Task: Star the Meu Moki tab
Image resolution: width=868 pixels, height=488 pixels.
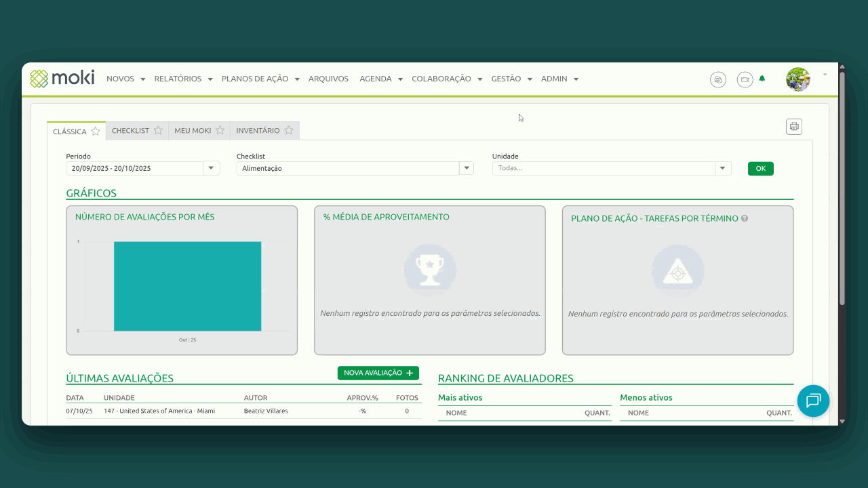Action: pyautogui.click(x=220, y=131)
